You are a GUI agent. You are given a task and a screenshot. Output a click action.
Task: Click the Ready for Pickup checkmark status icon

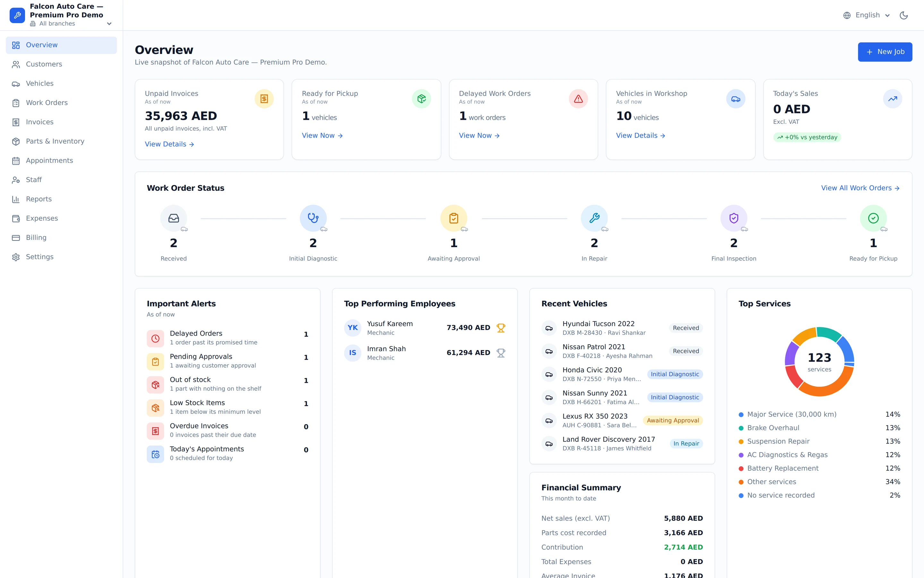pos(873,218)
